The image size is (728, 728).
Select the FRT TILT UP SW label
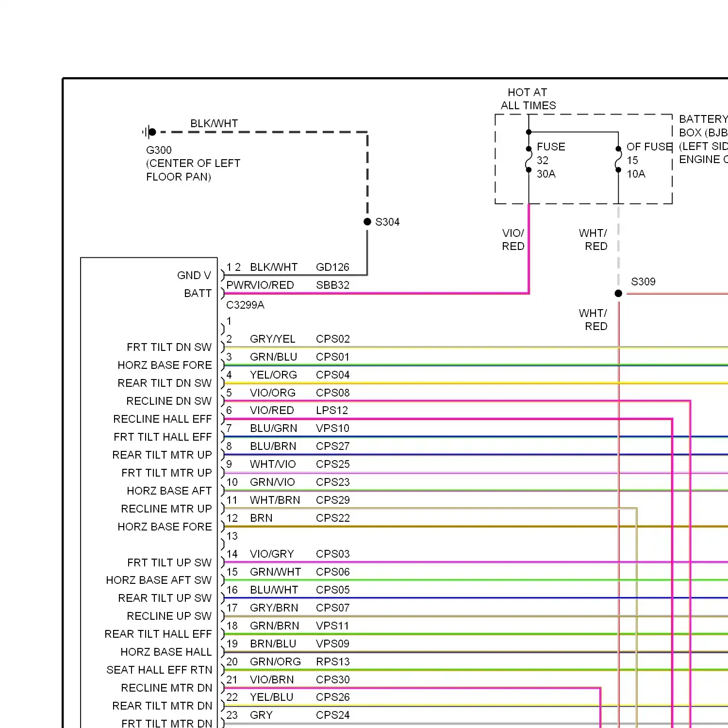click(x=169, y=563)
